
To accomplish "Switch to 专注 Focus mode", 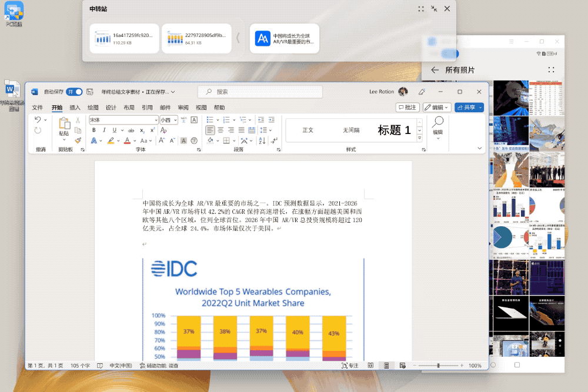I will click(x=350, y=366).
